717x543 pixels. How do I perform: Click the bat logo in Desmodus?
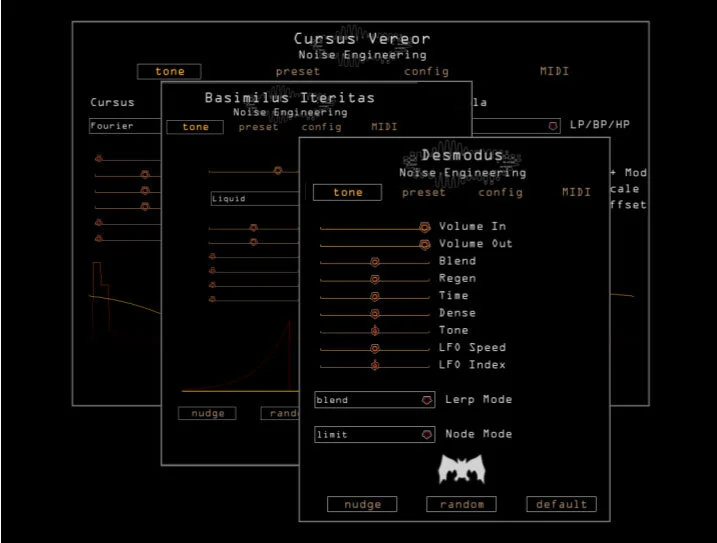462,469
